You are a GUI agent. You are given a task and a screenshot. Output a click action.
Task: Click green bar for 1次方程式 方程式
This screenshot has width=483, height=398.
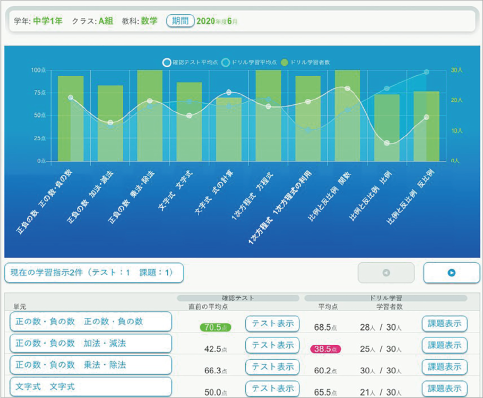(x=268, y=116)
